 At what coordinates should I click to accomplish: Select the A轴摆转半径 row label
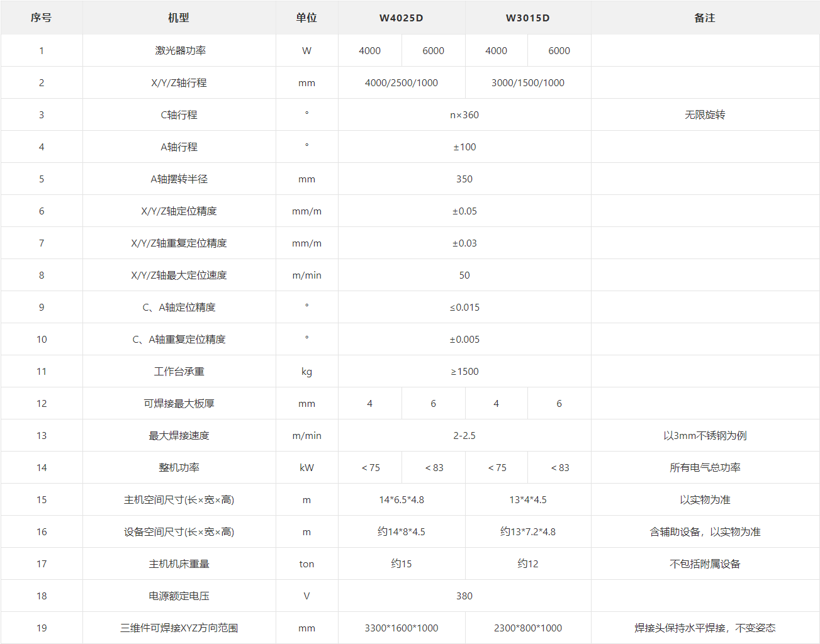[x=179, y=179]
